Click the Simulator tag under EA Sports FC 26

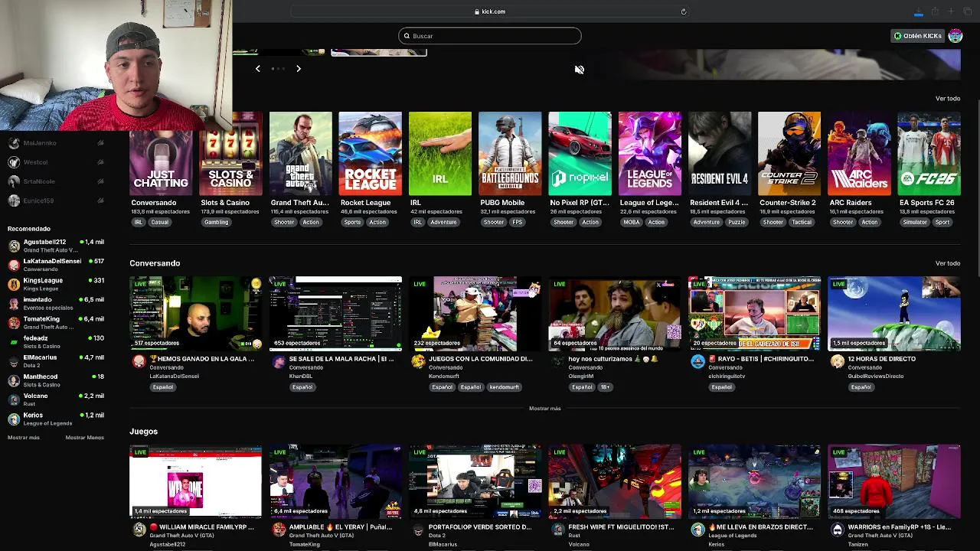[x=914, y=223]
